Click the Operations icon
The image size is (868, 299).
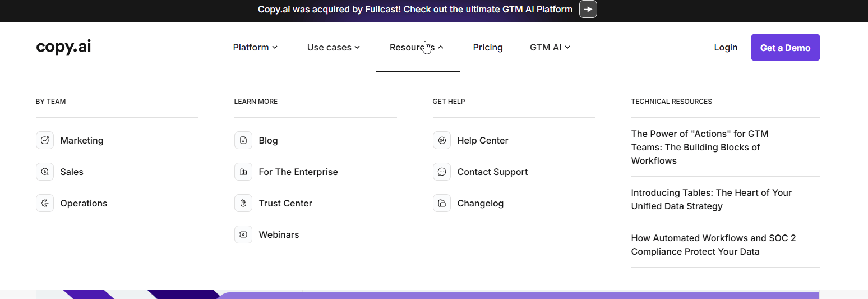[45, 203]
